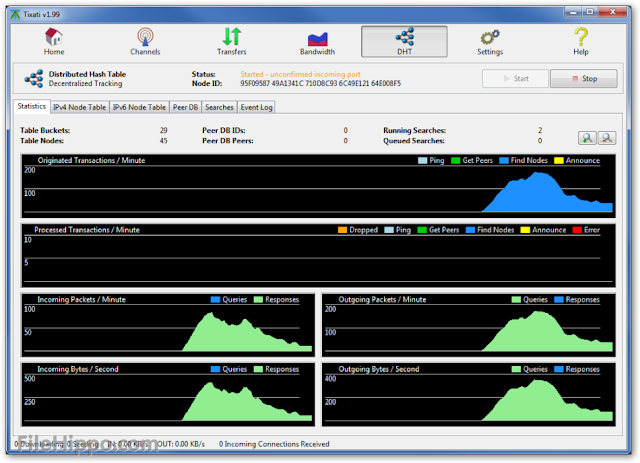Click Get Peers swatch in Originated Transactions legend
Image resolution: width=640 pixels, height=463 pixels.
(x=456, y=160)
